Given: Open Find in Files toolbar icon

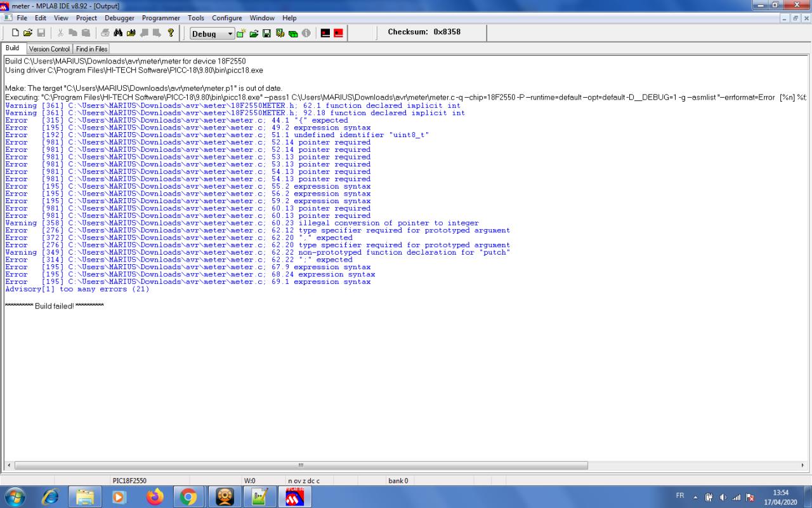Looking at the screenshot, I should [131, 33].
